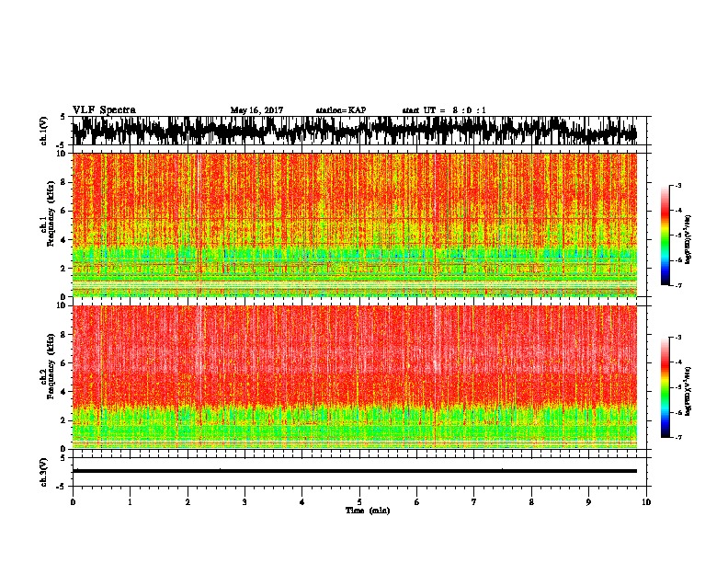728x563 pixels.
Task: Click the -3 label on ch.2 color bar
Action: (678, 338)
